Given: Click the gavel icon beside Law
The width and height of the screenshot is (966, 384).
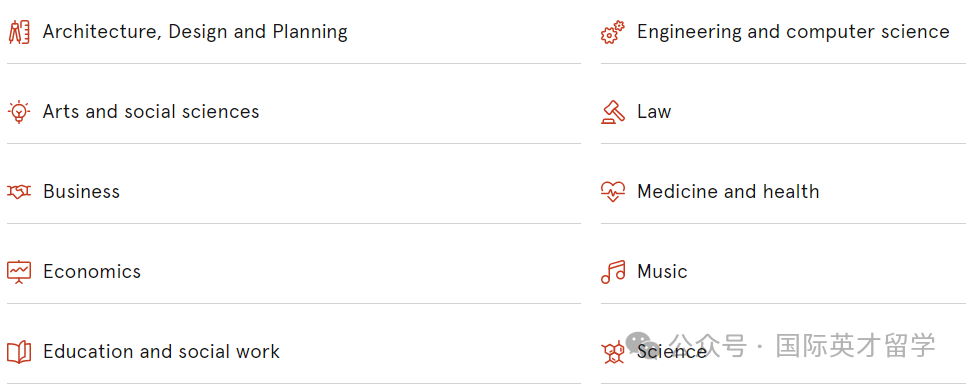Looking at the screenshot, I should pos(613,112).
